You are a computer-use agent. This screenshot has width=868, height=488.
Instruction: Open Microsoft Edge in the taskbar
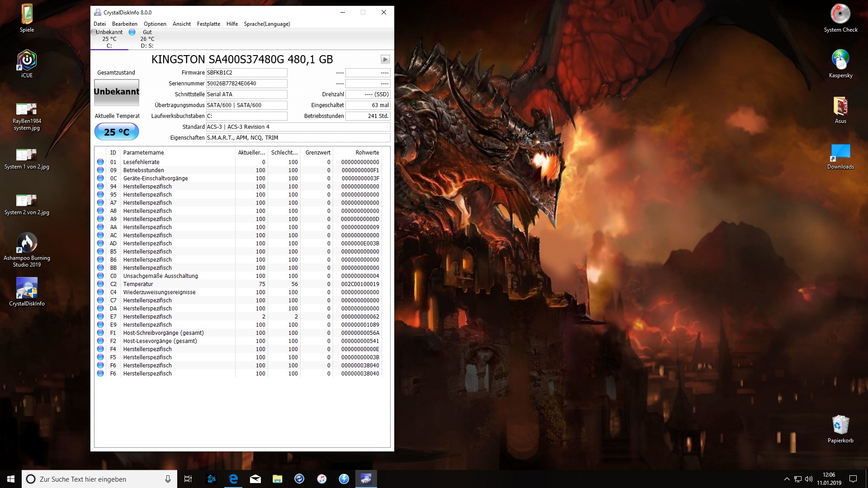click(x=233, y=479)
